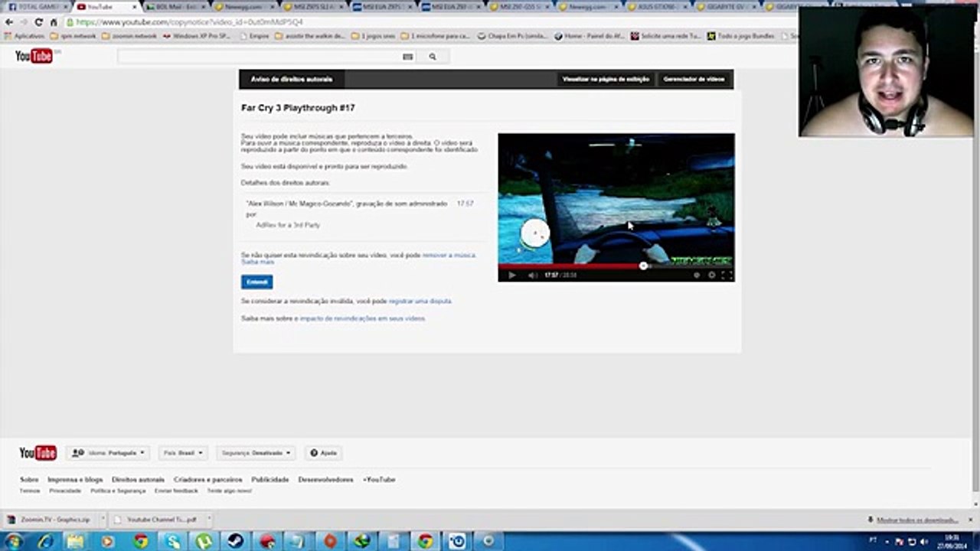Screen dimensions: 980x551
Task: Click 'Enviar feedback' footer link
Action: pyautogui.click(x=176, y=491)
